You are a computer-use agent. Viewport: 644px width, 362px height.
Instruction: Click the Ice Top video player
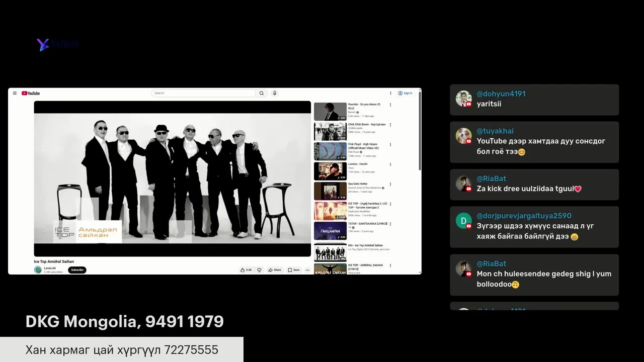[x=172, y=178]
